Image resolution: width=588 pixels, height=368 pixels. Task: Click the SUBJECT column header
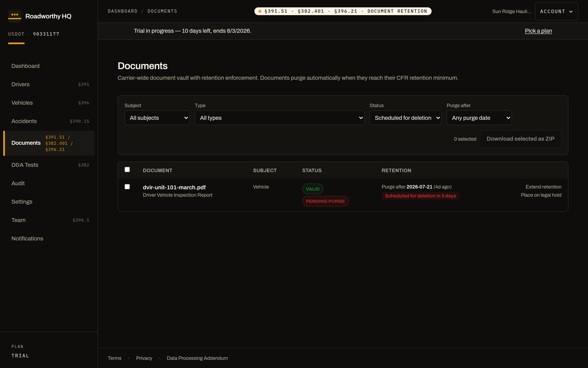click(265, 170)
